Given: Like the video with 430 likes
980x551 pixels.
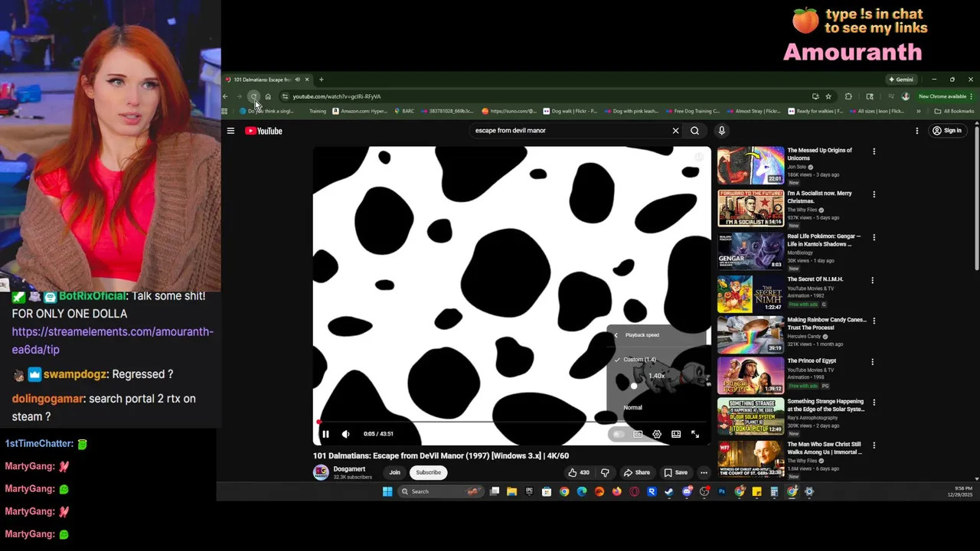Looking at the screenshot, I should tap(579, 472).
